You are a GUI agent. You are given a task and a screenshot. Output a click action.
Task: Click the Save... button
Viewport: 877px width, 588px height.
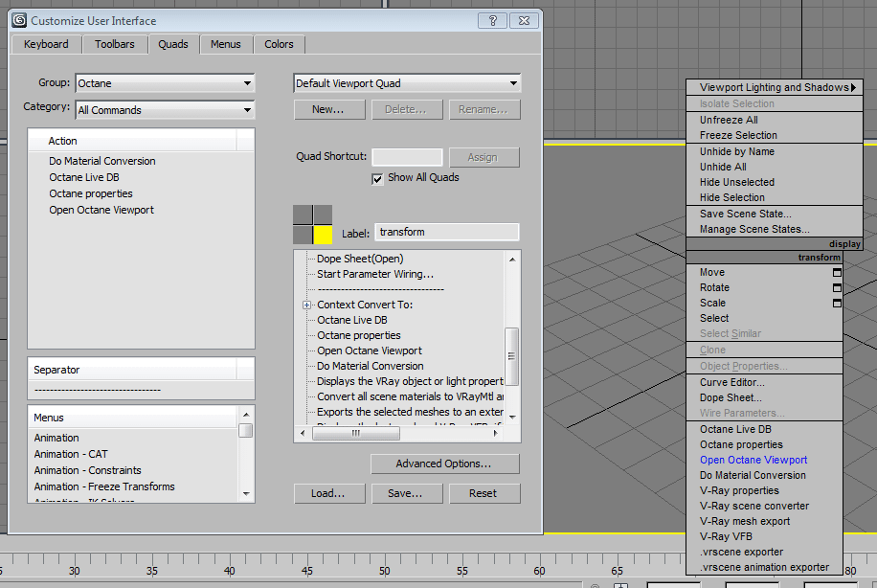(407, 493)
